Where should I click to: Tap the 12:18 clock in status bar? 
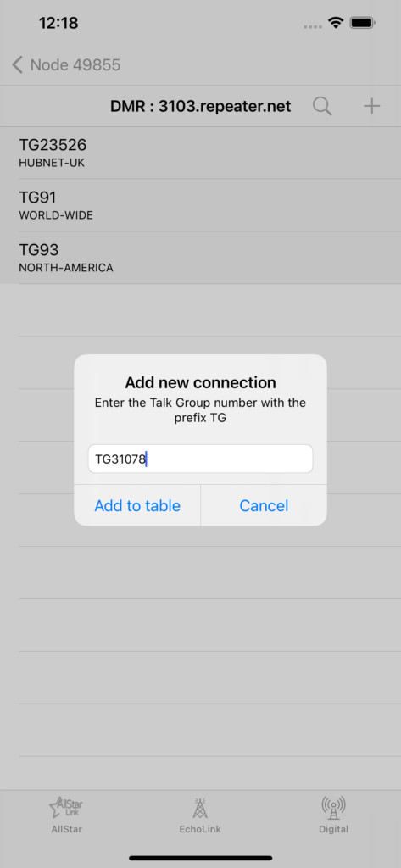tap(58, 23)
